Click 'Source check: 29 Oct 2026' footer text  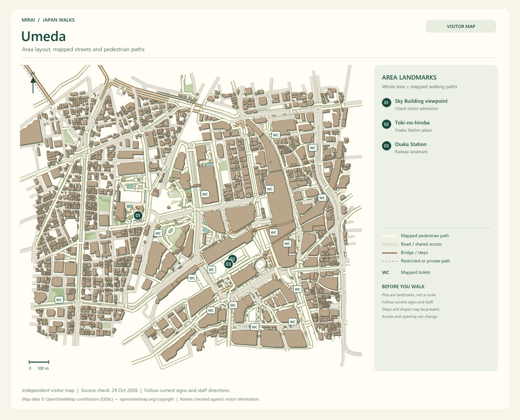click(109, 390)
